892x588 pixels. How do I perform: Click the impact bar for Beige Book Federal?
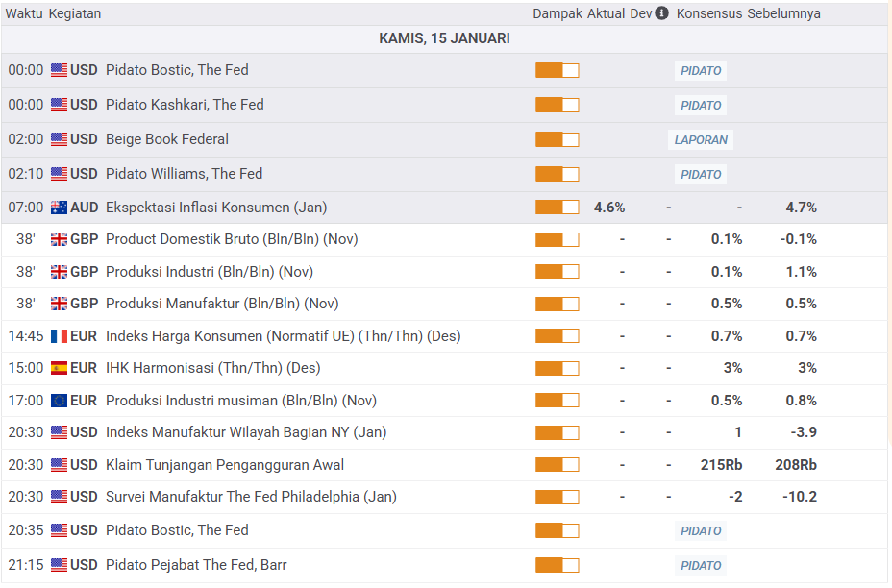pos(557,140)
